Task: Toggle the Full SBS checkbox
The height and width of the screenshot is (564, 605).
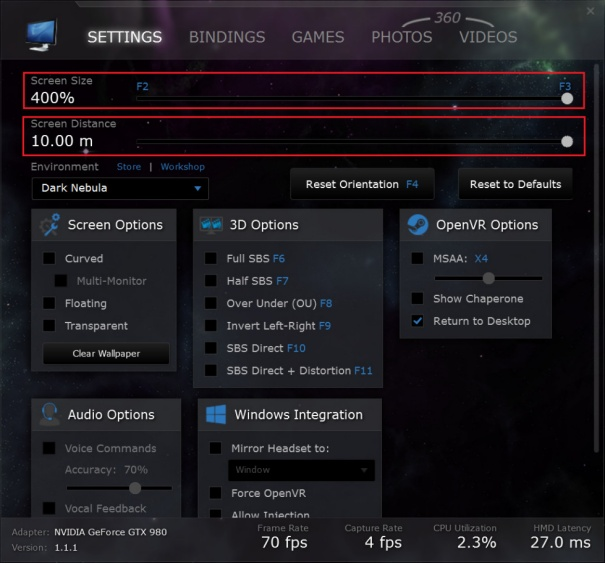Action: click(211, 258)
